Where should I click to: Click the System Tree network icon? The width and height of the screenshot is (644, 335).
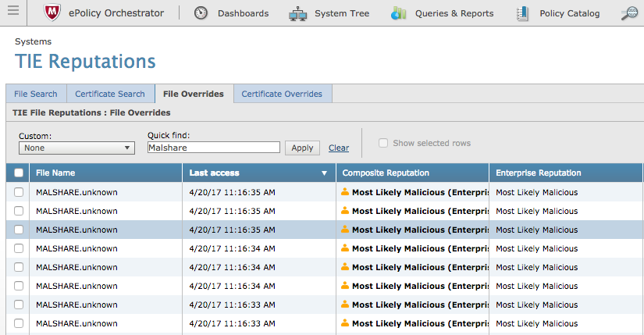tap(297, 13)
